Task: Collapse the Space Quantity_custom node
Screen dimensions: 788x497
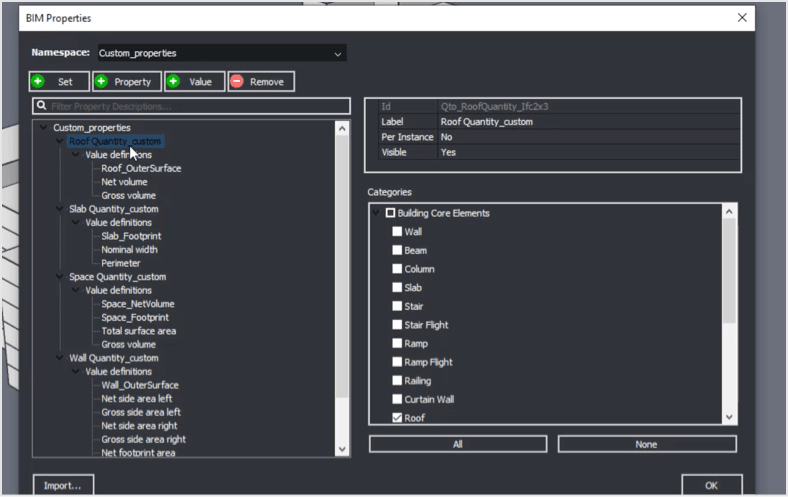Action: 59,277
